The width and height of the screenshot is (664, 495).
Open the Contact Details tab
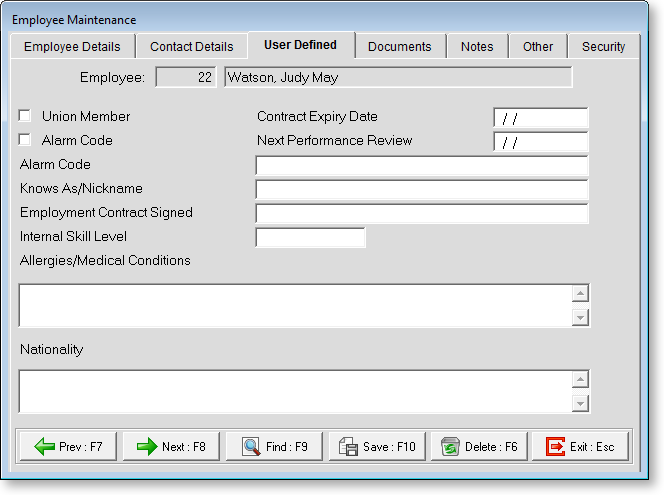191,47
